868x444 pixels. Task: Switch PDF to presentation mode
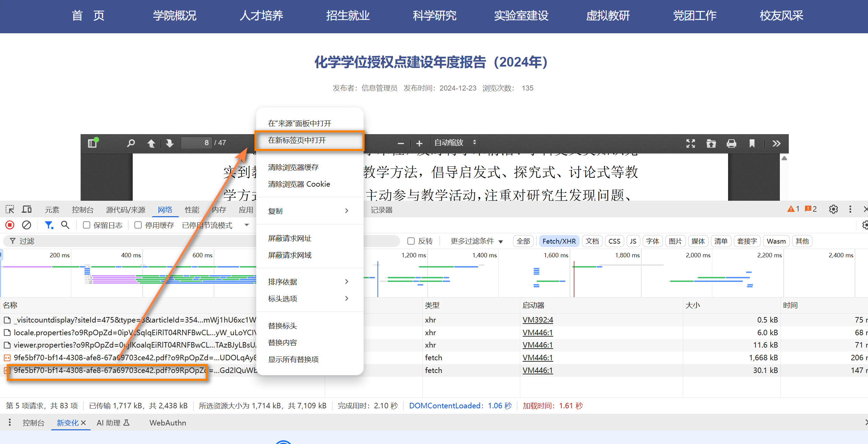690,143
